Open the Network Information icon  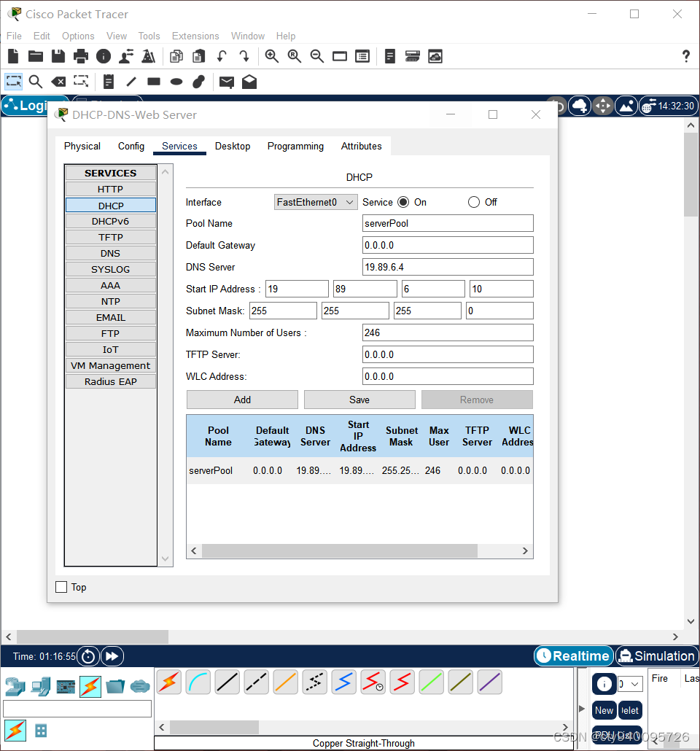coord(104,57)
